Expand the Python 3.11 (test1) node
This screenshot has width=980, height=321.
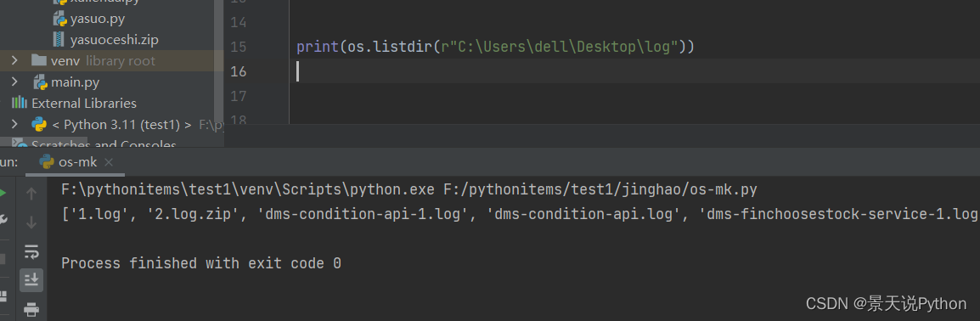click(14, 124)
